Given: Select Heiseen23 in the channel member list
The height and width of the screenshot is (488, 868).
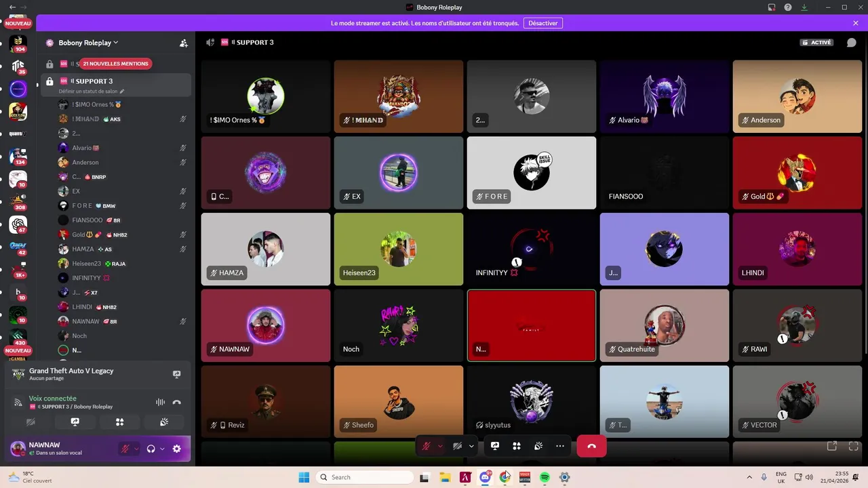Looking at the screenshot, I should click(123, 264).
